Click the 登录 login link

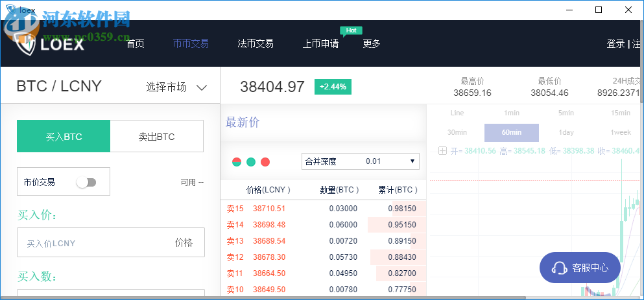pyautogui.click(x=615, y=43)
